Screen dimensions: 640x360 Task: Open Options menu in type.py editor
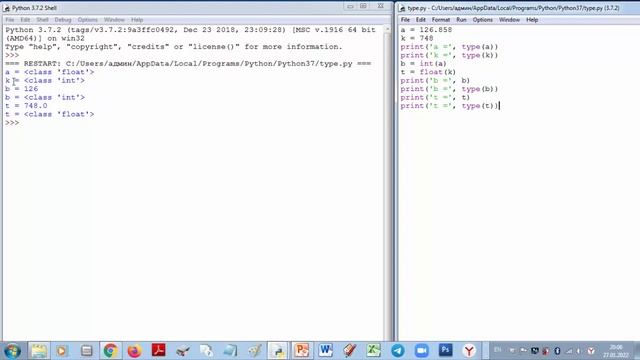483,20
